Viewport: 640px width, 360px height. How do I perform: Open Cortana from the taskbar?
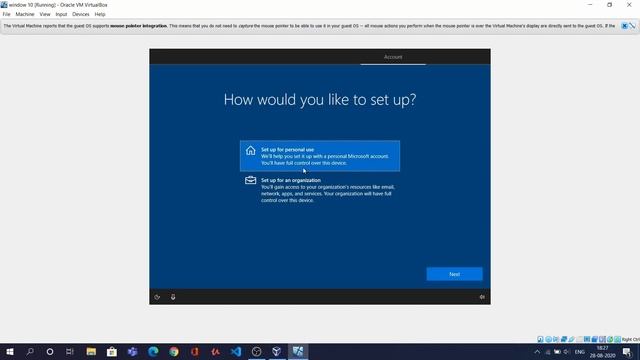coord(50,351)
